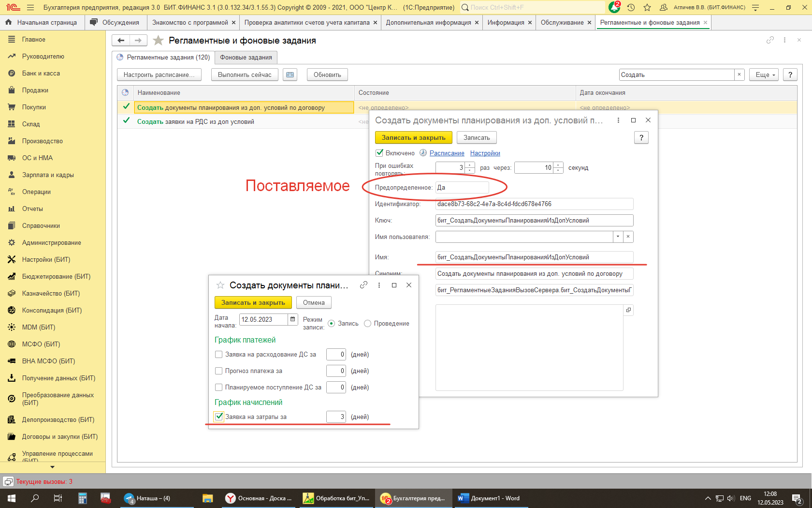Check Прогноз платежа за checkbox

tap(218, 371)
